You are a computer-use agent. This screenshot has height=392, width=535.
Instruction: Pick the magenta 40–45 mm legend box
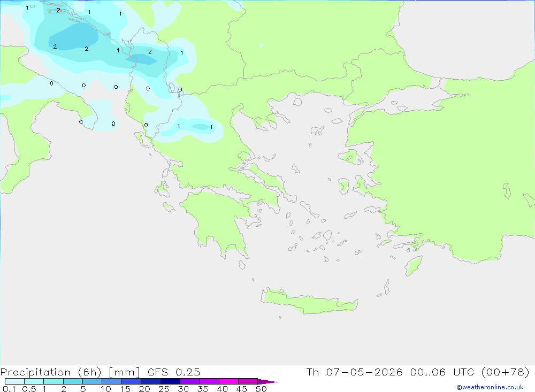coord(228,381)
